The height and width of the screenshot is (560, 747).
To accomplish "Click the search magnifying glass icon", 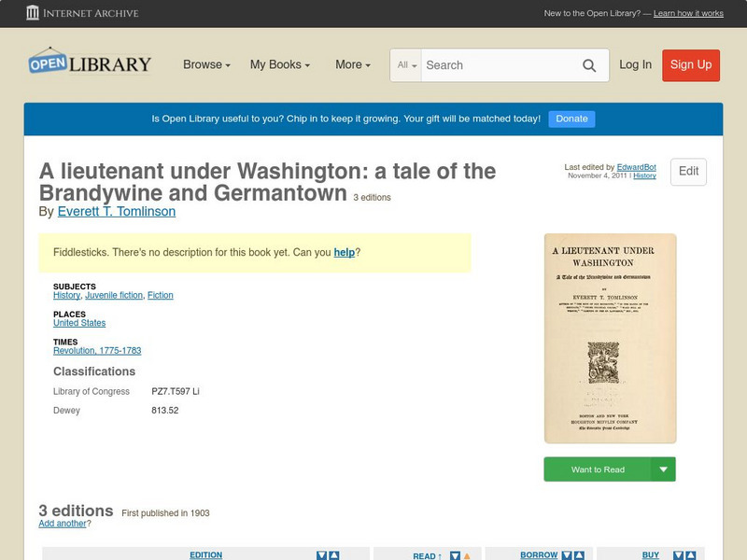I will coord(589,65).
